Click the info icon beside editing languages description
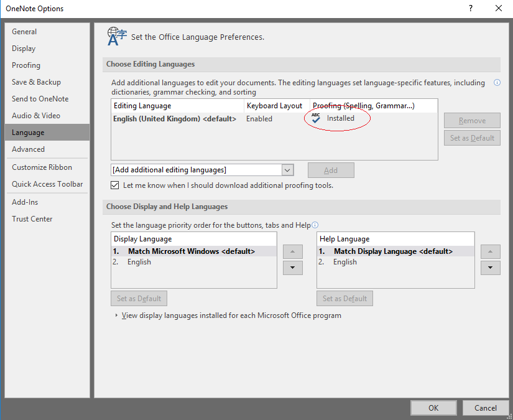 497,83
